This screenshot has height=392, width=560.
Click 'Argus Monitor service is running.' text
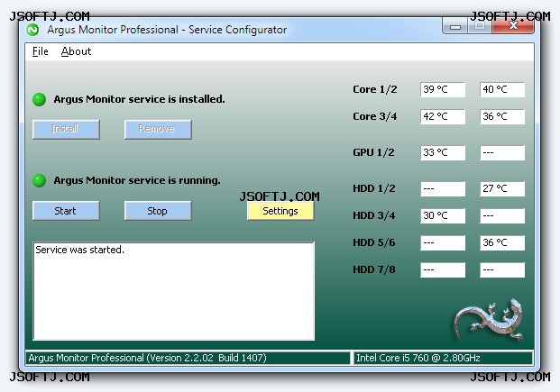(137, 180)
